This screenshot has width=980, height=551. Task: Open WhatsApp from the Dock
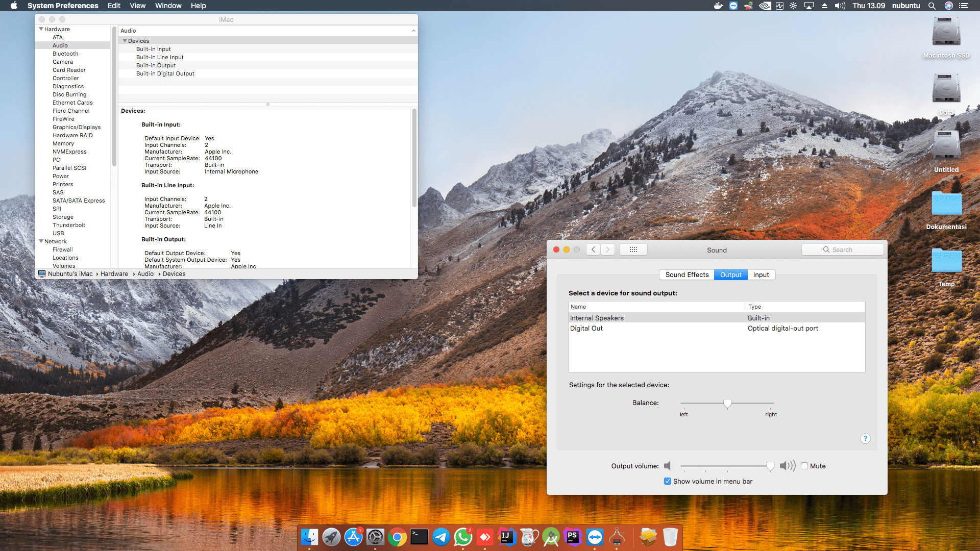(x=463, y=537)
